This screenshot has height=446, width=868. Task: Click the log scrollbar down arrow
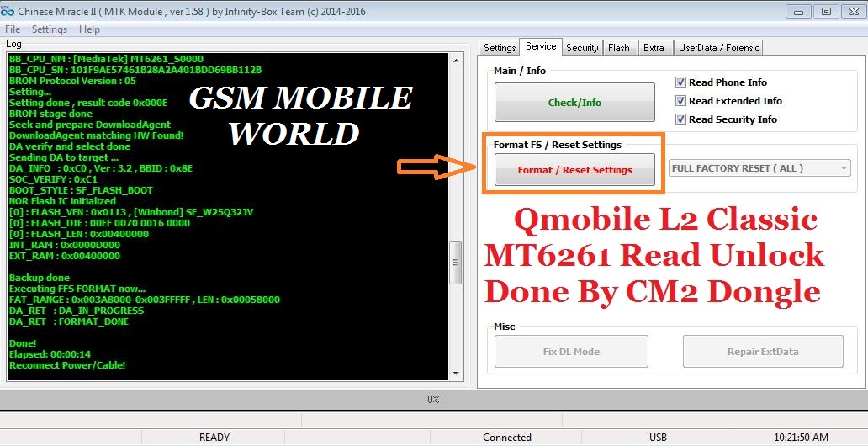(455, 374)
